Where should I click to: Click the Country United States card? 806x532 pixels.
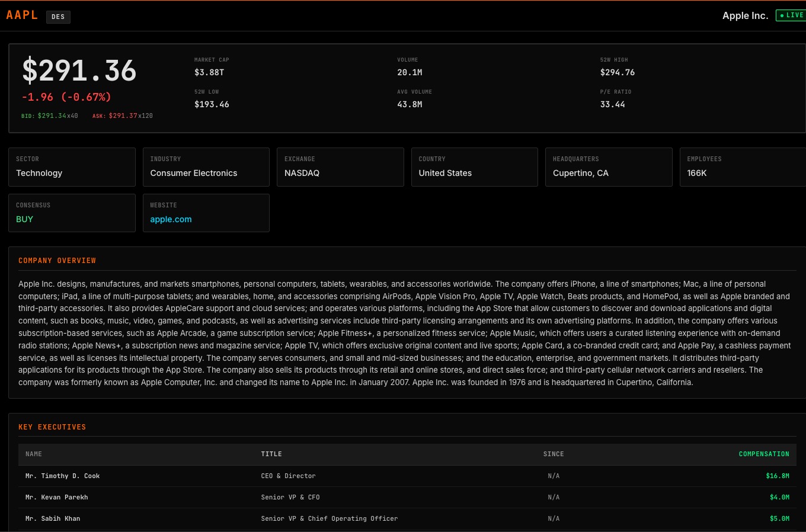coord(475,167)
